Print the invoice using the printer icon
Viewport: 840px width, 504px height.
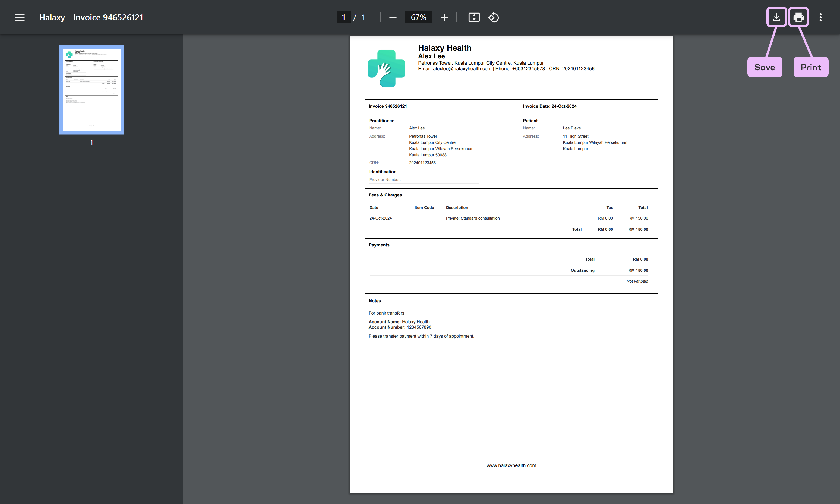point(798,17)
